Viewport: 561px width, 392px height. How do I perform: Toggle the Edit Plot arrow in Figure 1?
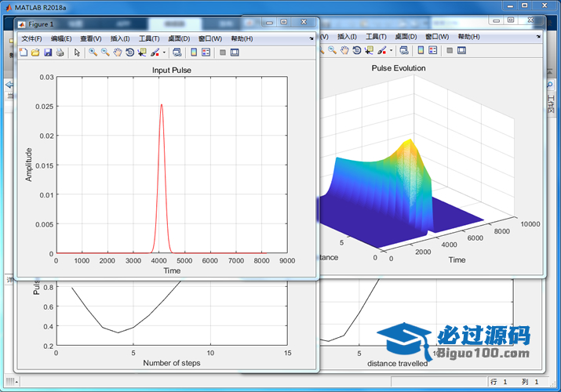(x=77, y=53)
